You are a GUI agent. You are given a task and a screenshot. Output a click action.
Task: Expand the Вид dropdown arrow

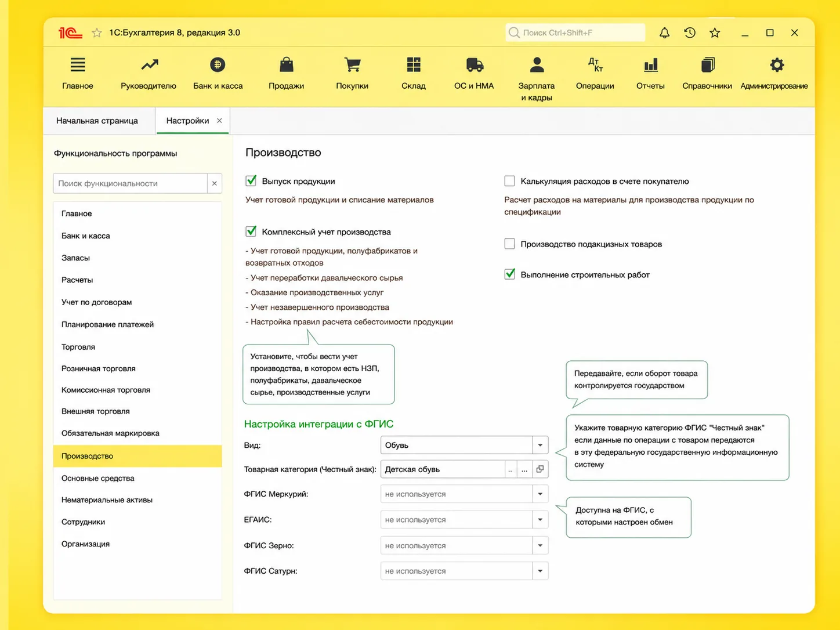(540, 445)
